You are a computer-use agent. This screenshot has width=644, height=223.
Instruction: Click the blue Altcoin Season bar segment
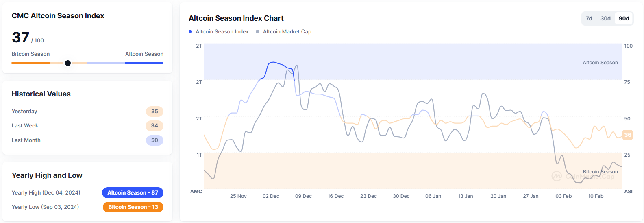coord(144,63)
